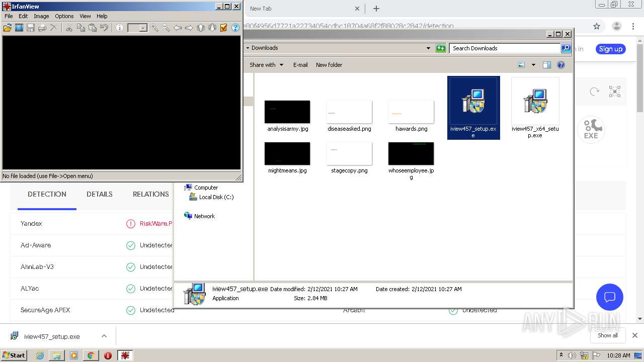The height and width of the screenshot is (362, 644).
Task: Click the Open file icon in IrfanView
Action: coord(8,28)
